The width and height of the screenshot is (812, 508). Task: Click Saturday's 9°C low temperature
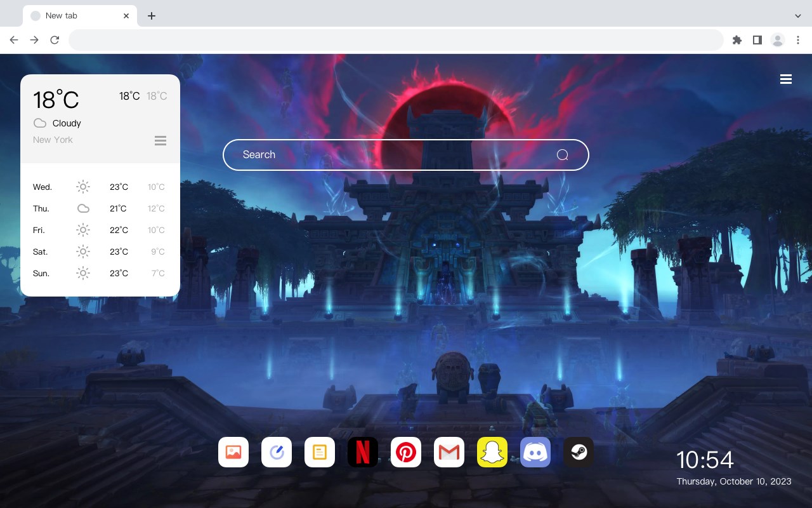pos(158,251)
